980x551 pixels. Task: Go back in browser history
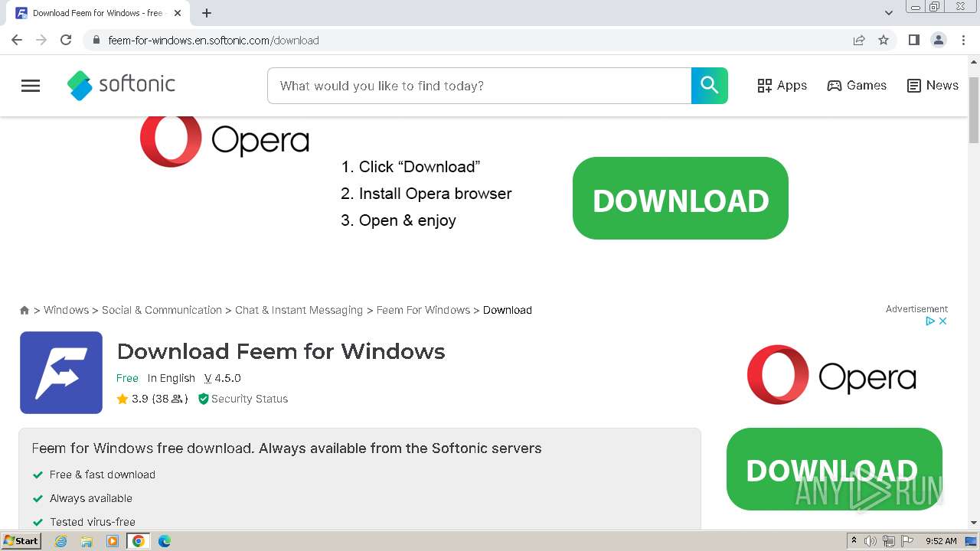pos(17,40)
